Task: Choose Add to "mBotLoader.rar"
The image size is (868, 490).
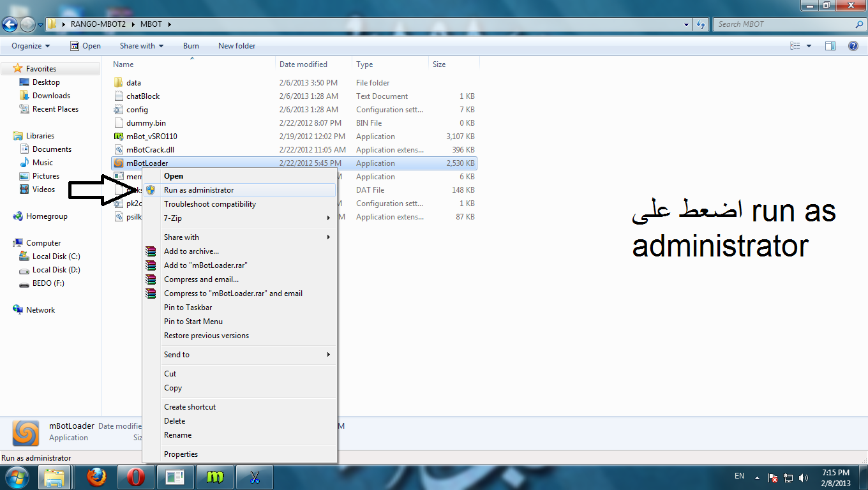Action: point(239,265)
